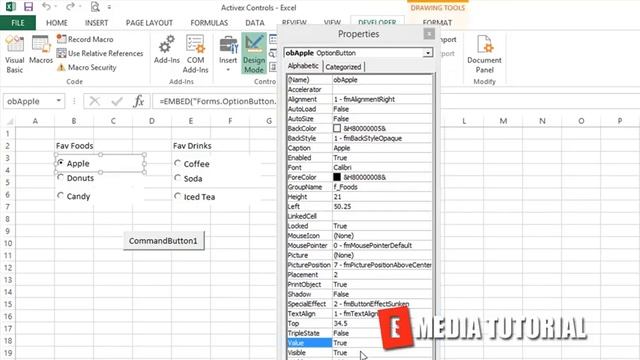
Task: Open COM Add-Ins dialog
Action: pos(195,54)
